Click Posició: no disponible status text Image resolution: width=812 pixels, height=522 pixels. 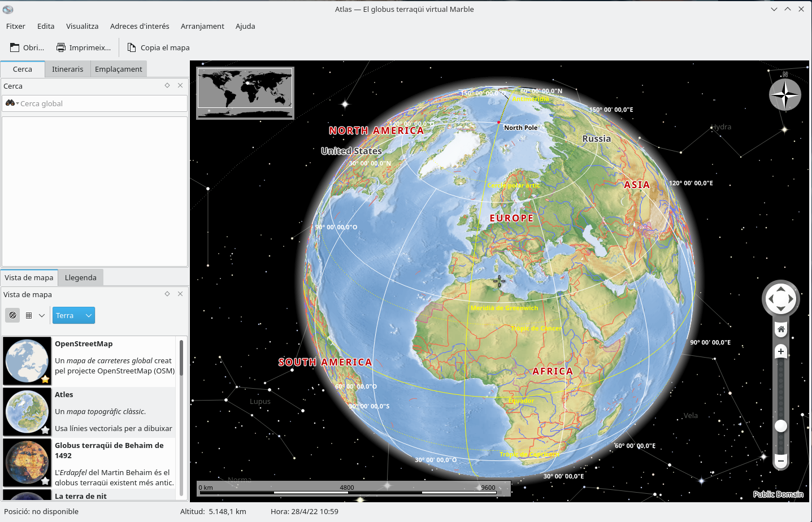[41, 511]
